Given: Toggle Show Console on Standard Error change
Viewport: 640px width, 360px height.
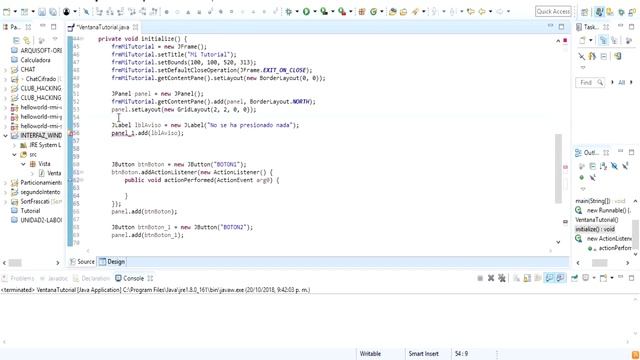Looking at the screenshot, I should click(x=560, y=278).
